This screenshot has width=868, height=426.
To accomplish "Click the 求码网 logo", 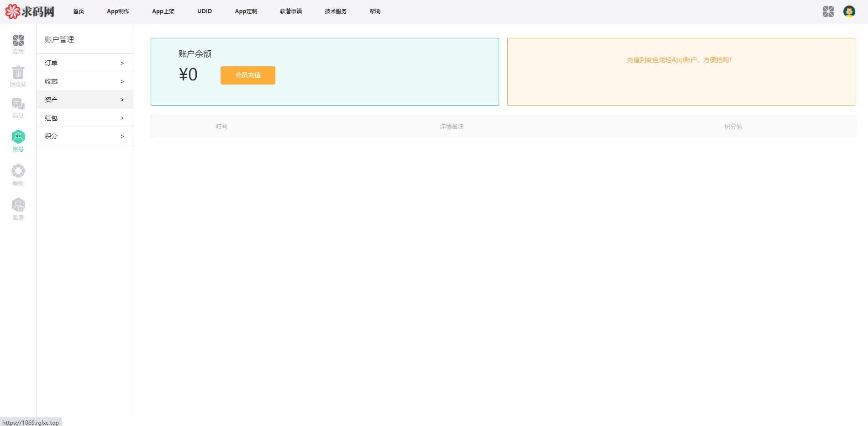I will 30,11.
